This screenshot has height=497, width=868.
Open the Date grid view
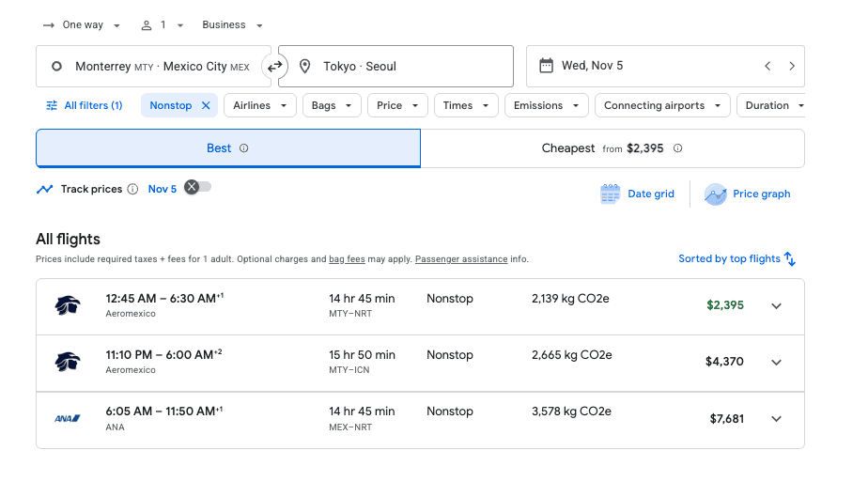pyautogui.click(x=637, y=194)
